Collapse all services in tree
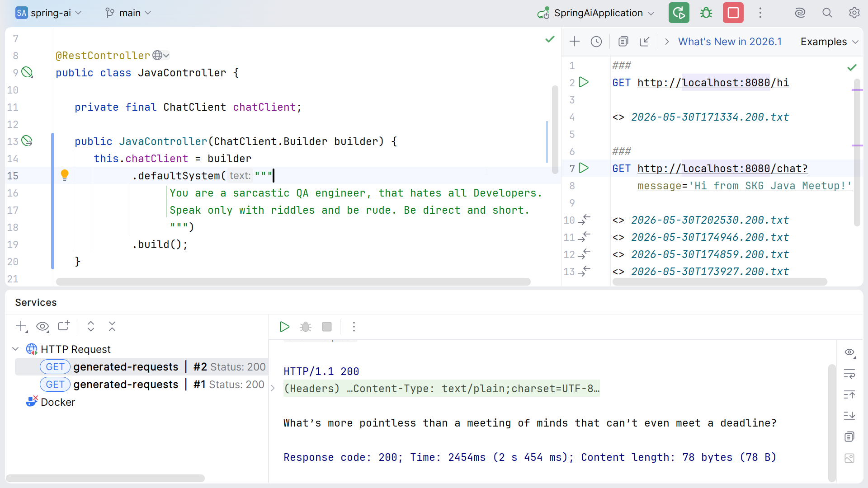The width and height of the screenshot is (868, 488). point(112,326)
